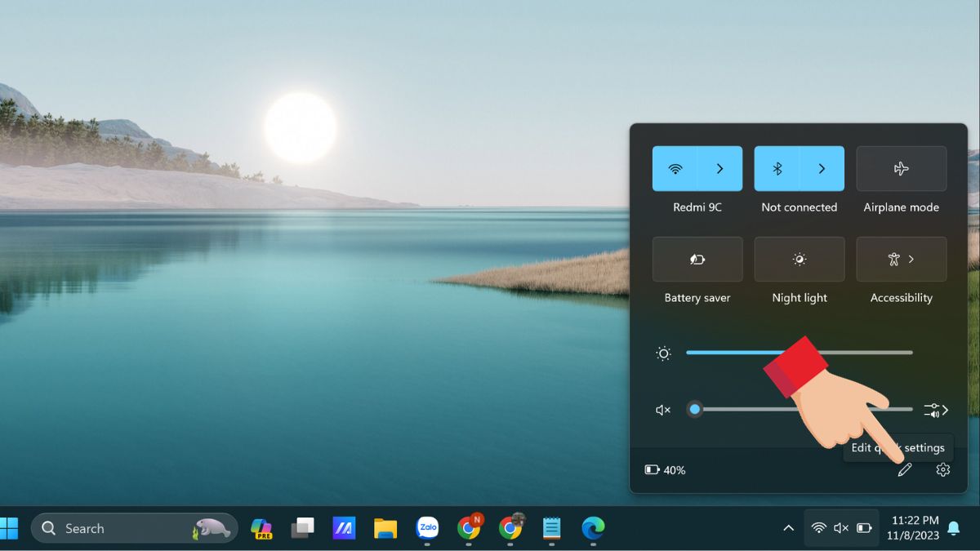This screenshot has width=980, height=551.
Task: Turn on Battery saver
Action: pos(697,260)
